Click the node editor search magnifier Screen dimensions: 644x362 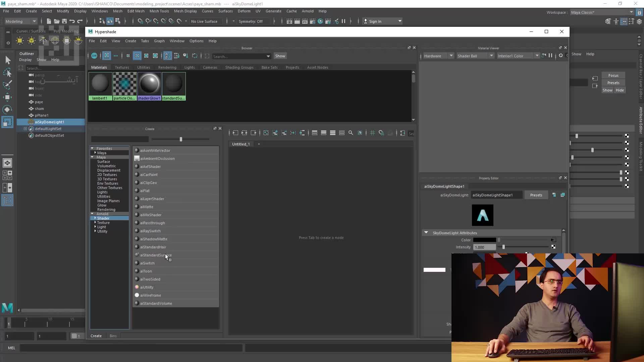(351, 133)
